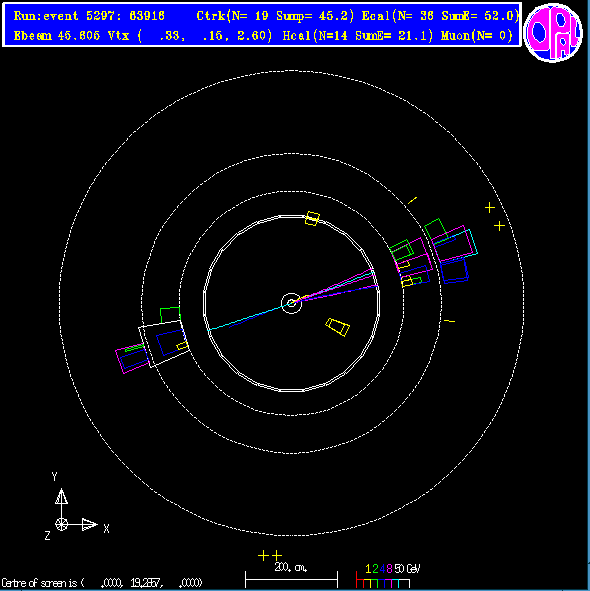Click the OPAL logo in the corner

point(553,32)
